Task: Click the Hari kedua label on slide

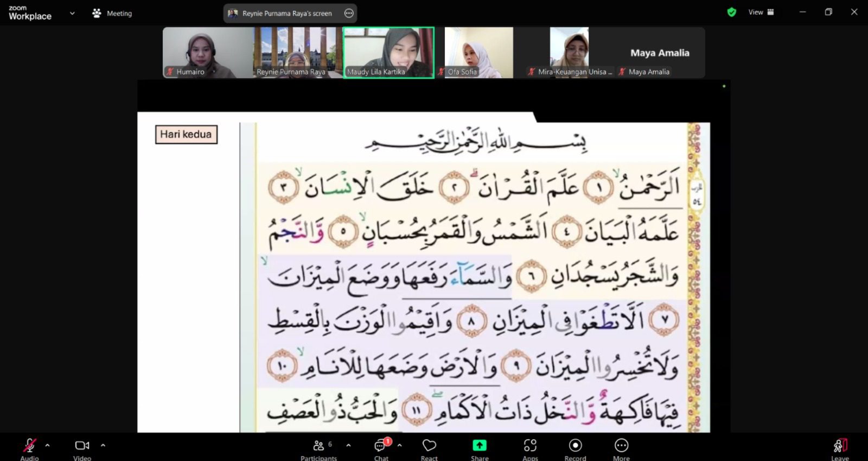Action: coord(186,134)
